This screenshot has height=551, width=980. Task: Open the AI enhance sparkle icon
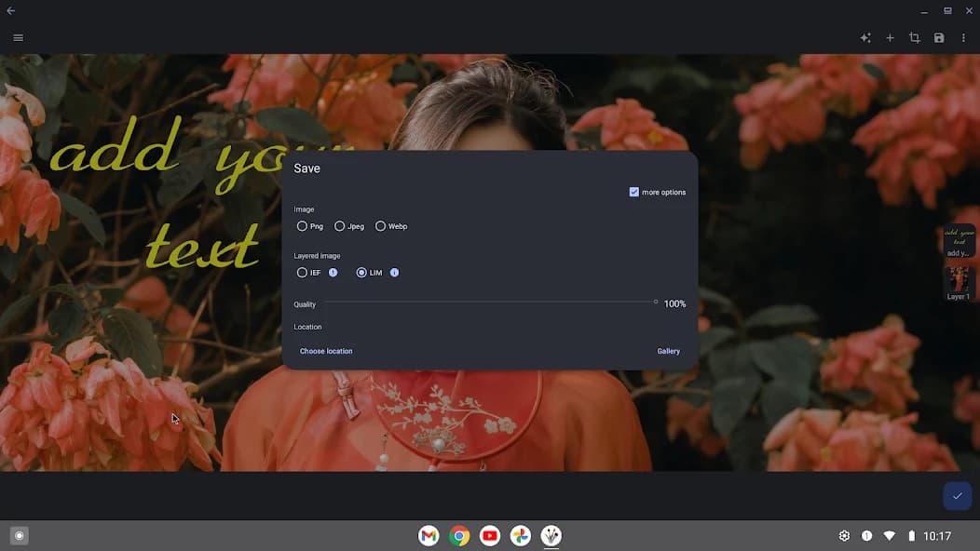864,37
